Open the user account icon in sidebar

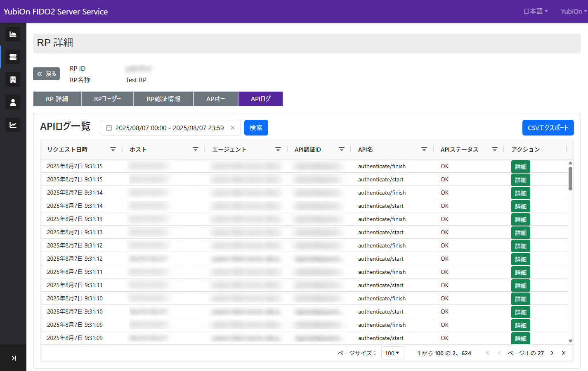[x=13, y=102]
